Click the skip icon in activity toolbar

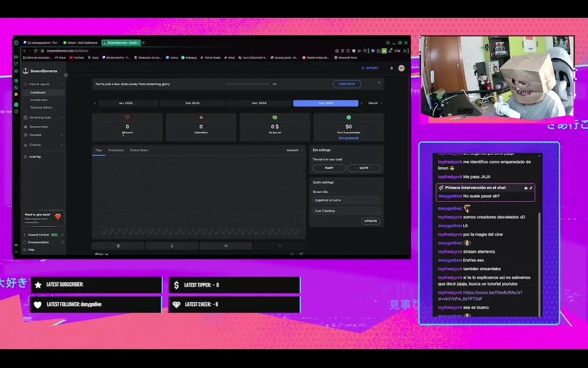click(x=280, y=246)
